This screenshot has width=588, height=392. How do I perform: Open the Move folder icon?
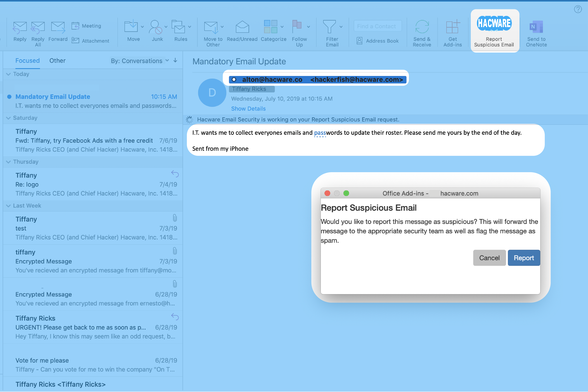[x=131, y=26]
